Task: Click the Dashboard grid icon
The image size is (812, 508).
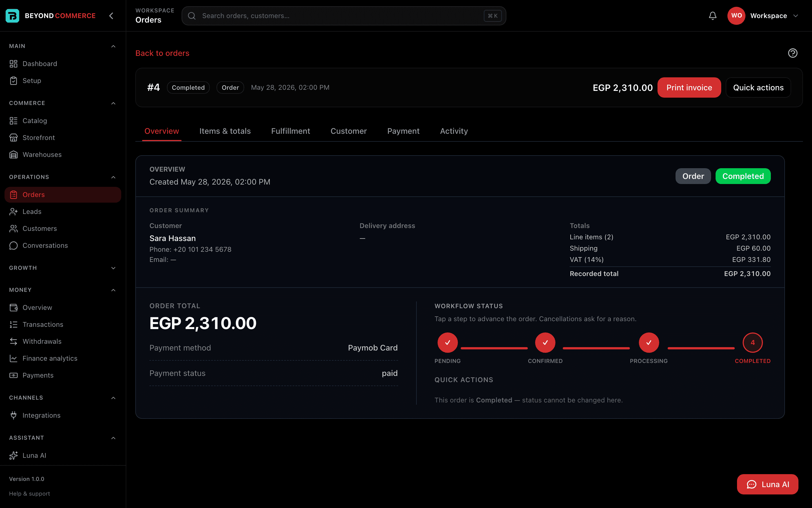Action: tap(14, 64)
